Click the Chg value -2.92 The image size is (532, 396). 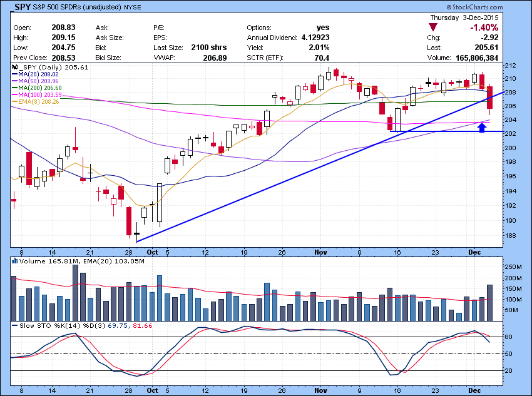pyautogui.click(x=491, y=38)
